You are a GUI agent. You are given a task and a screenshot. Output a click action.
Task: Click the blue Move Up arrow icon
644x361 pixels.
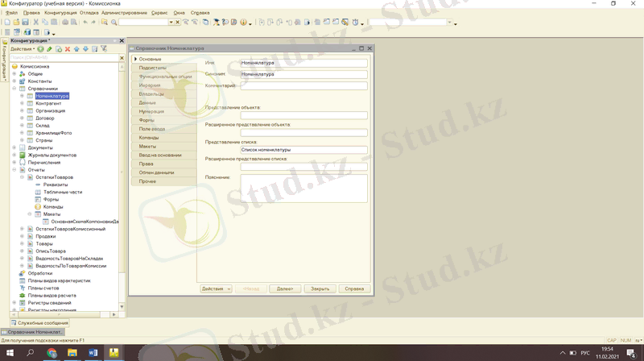[76, 49]
